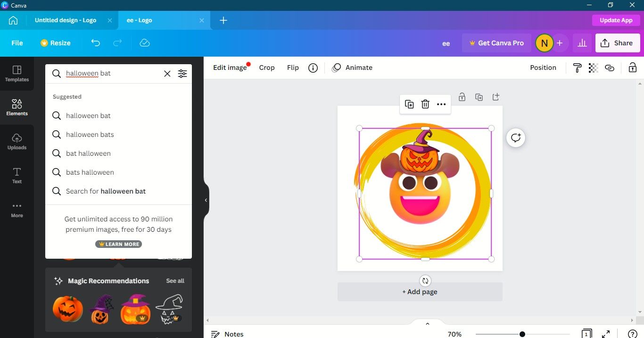Click into the halloween bat search field
Image resolution: width=644 pixels, height=338 pixels.
112,74
